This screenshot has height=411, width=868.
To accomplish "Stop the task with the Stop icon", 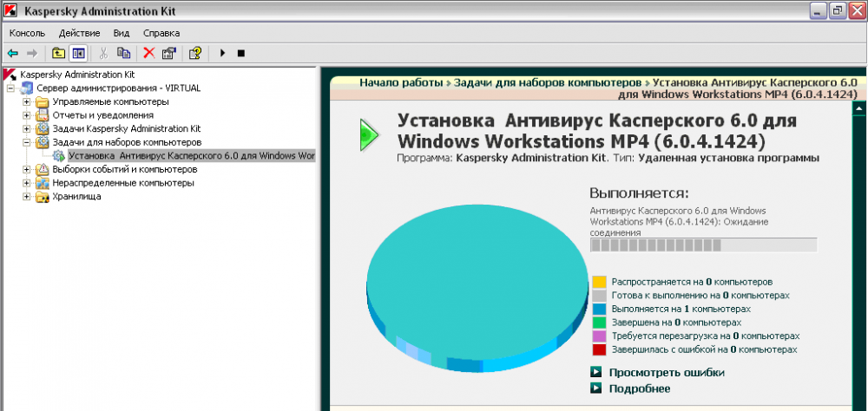I will 240,53.
